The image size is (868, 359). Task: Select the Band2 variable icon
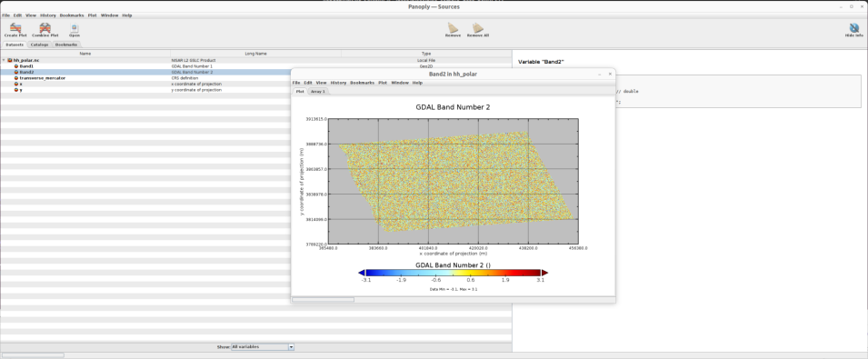pos(16,72)
